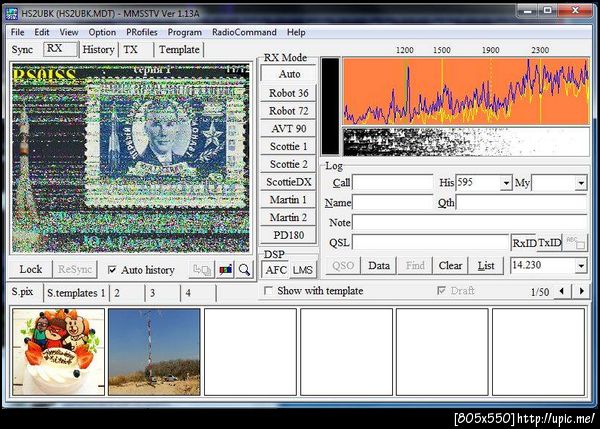Click in the Call input field

click(392, 183)
